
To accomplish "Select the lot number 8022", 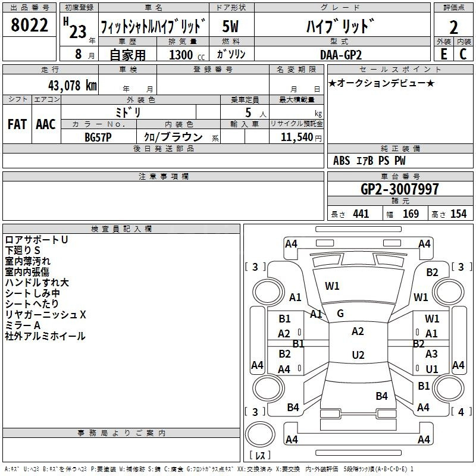I will (x=29, y=25).
